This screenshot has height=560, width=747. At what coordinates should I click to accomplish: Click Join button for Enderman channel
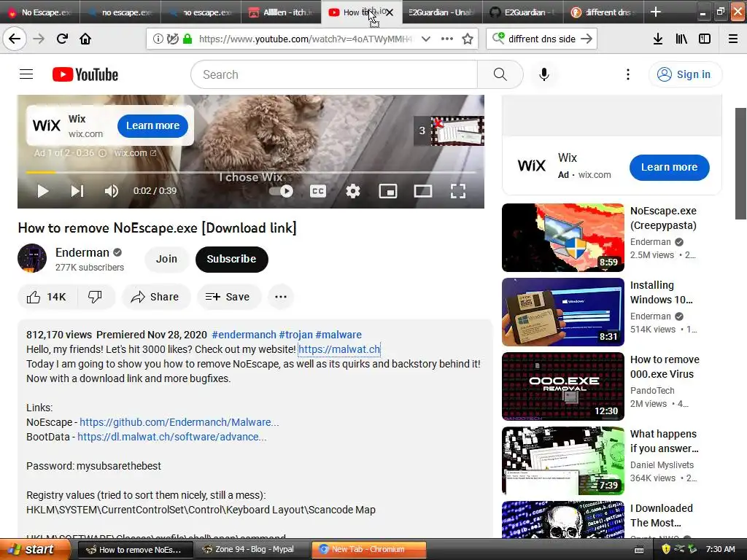pyautogui.click(x=166, y=260)
